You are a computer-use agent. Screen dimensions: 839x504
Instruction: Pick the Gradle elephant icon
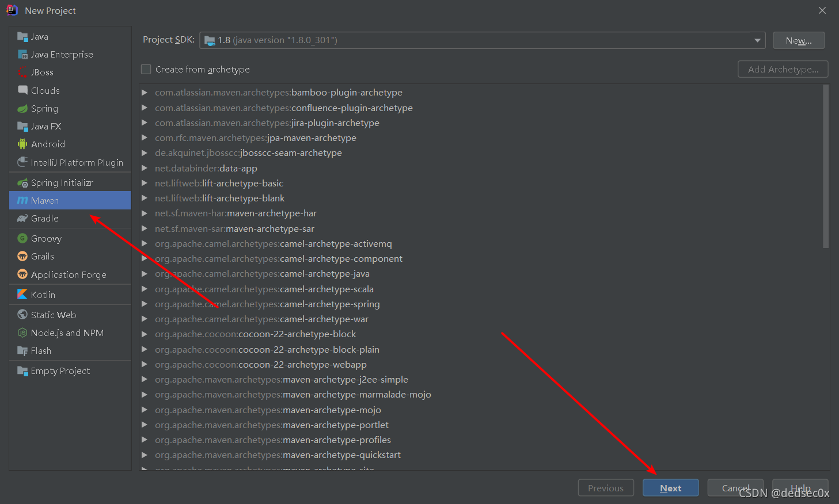pos(22,219)
